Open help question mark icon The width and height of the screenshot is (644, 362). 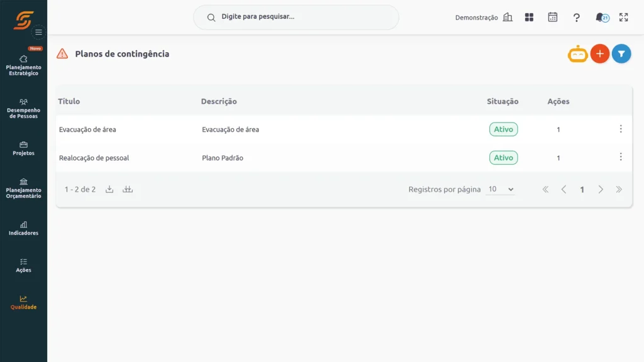pos(577,18)
